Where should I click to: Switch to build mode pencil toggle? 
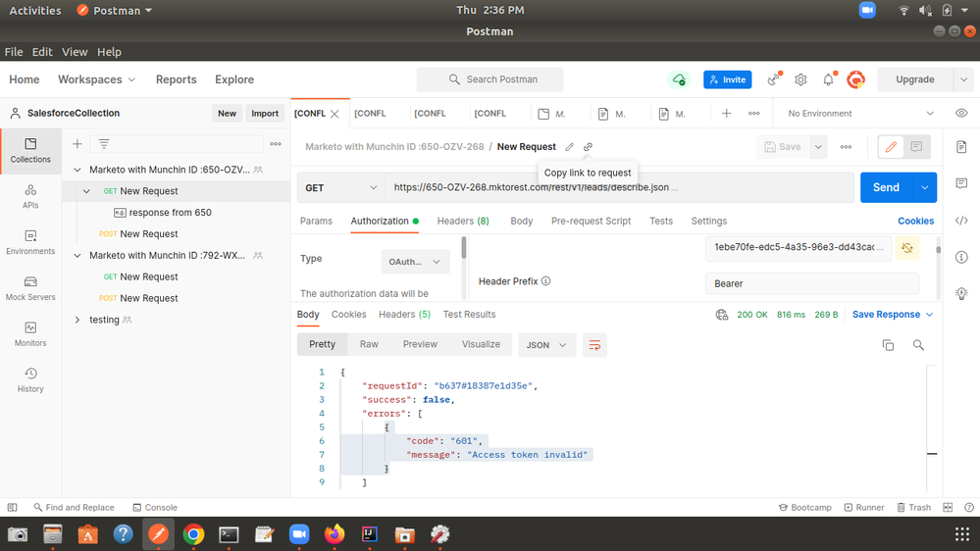point(891,147)
